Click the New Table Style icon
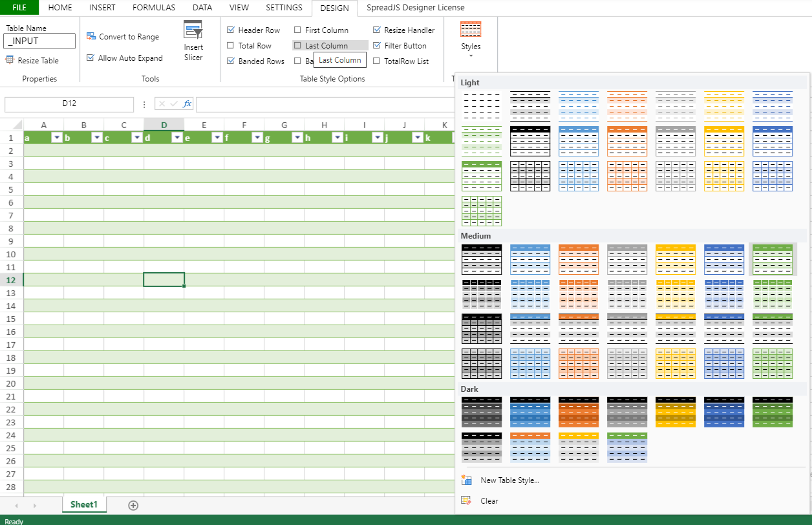 466,480
